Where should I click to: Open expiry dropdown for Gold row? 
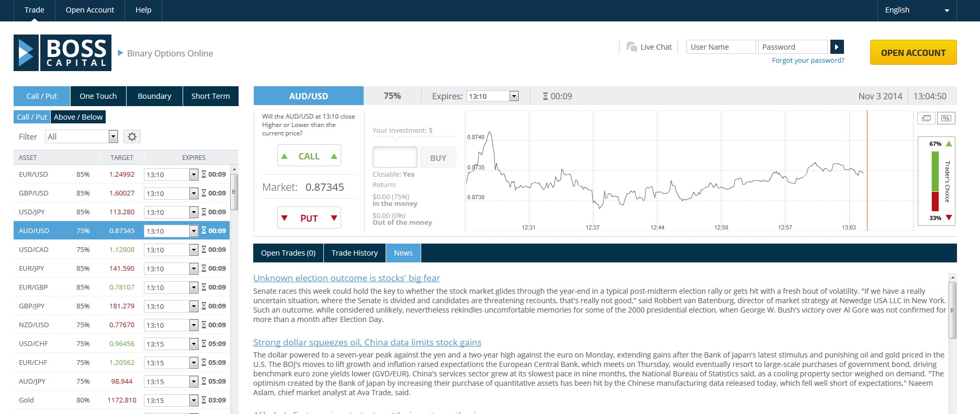click(x=172, y=400)
